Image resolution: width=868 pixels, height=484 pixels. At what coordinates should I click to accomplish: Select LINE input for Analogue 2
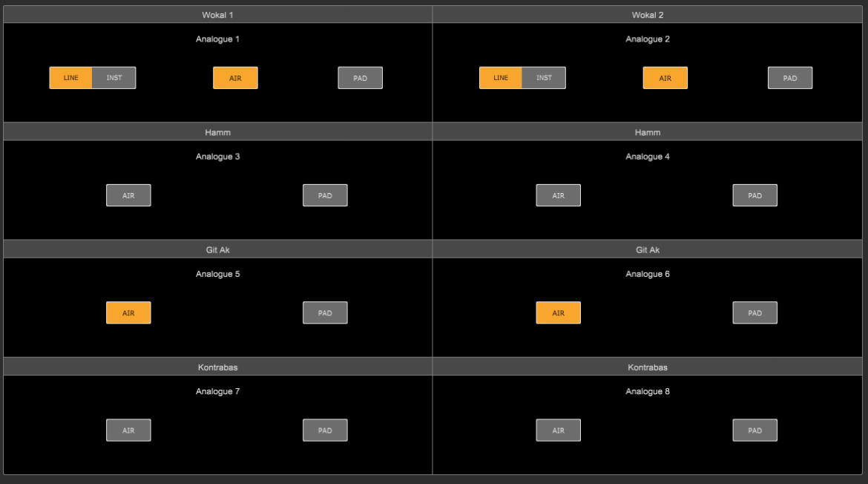[x=501, y=78]
